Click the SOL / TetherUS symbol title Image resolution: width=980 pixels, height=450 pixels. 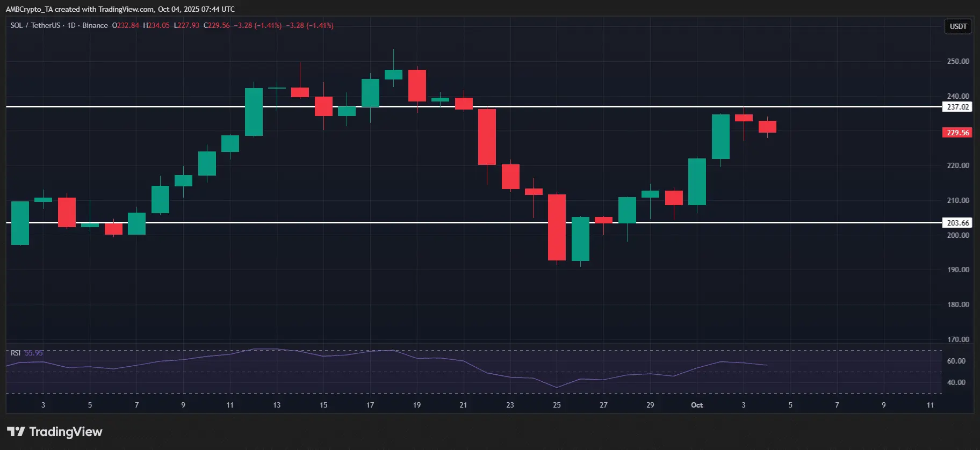click(x=35, y=25)
